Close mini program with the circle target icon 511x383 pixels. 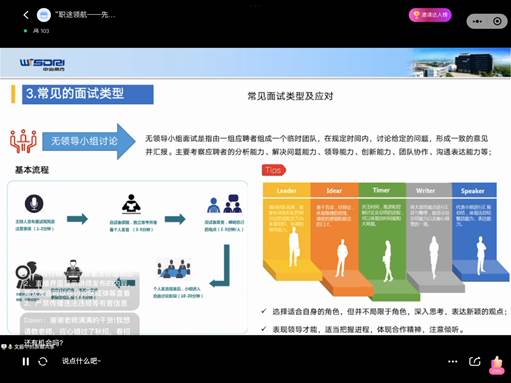tap(497, 21)
